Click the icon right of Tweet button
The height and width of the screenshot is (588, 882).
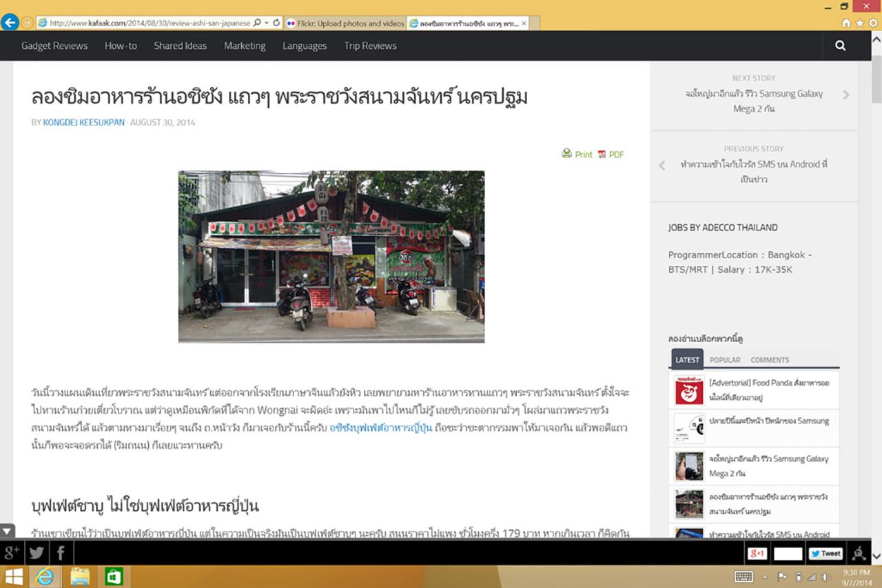(x=859, y=553)
